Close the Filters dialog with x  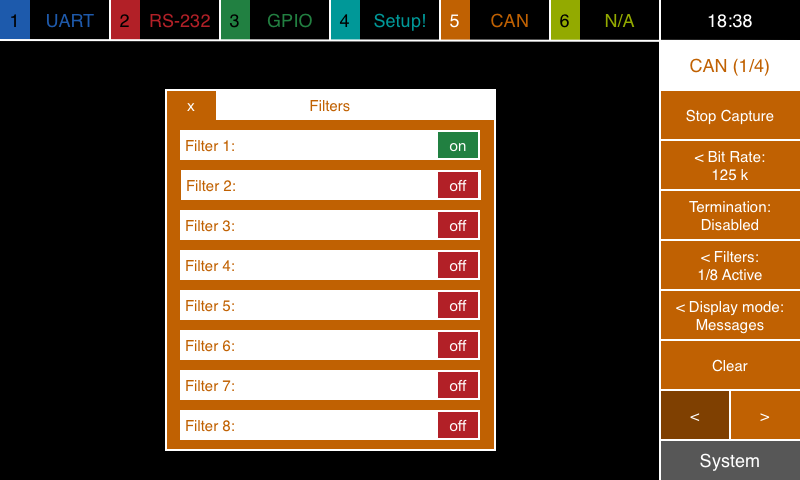coord(191,106)
